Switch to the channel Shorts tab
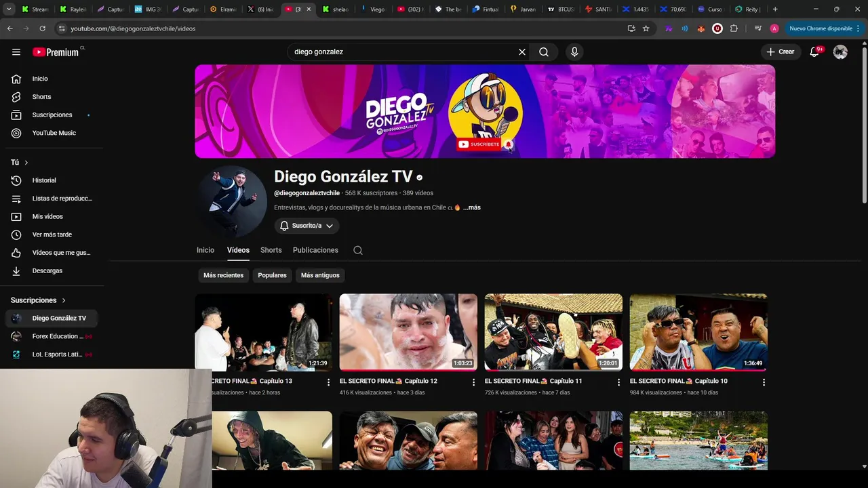 coord(271,250)
